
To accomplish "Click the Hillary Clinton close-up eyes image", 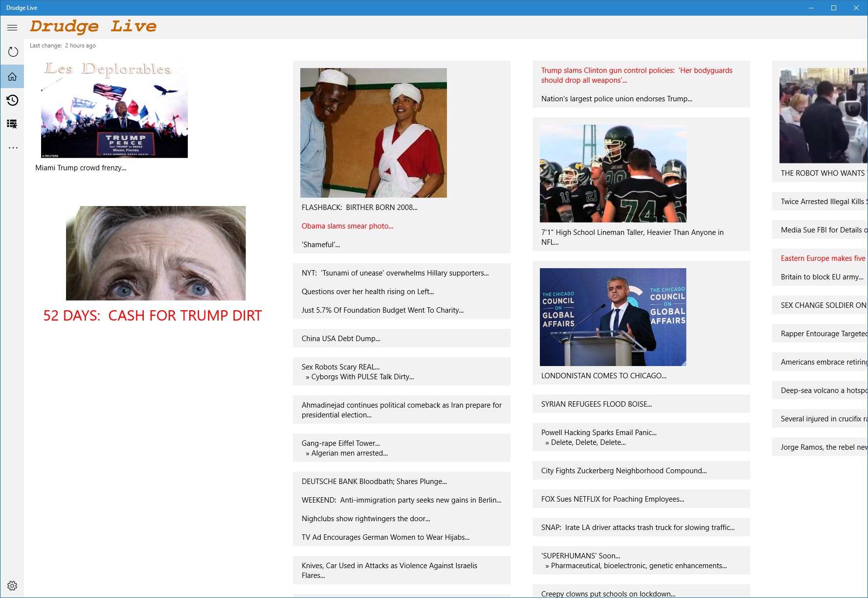I will coord(156,253).
